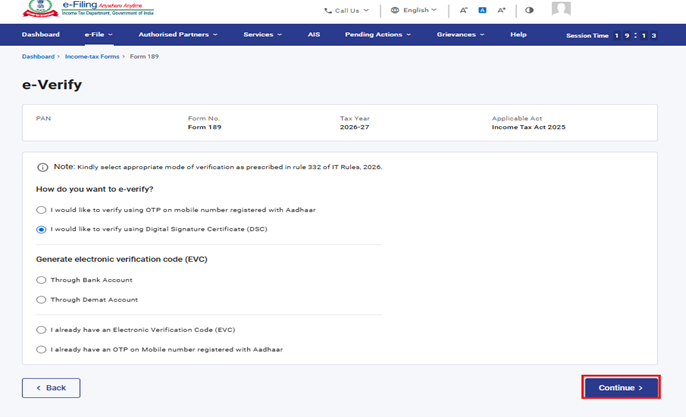Viewport: 686px width, 417px height.
Task: Toggle the high contrast mode icon
Action: pyautogui.click(x=529, y=10)
